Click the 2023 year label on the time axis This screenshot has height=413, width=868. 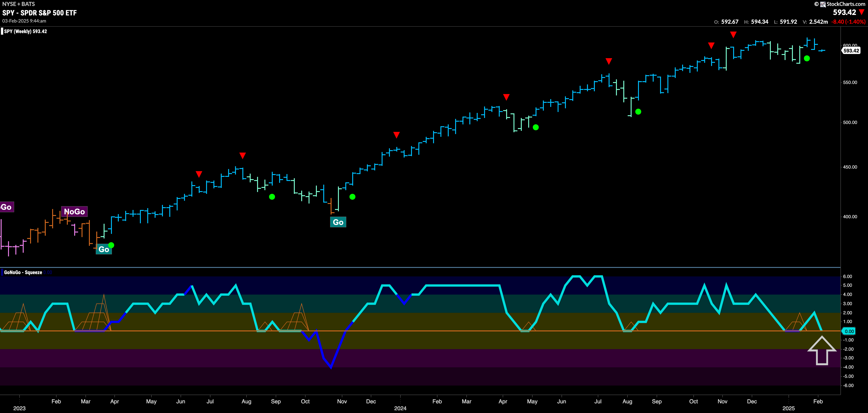click(19, 408)
